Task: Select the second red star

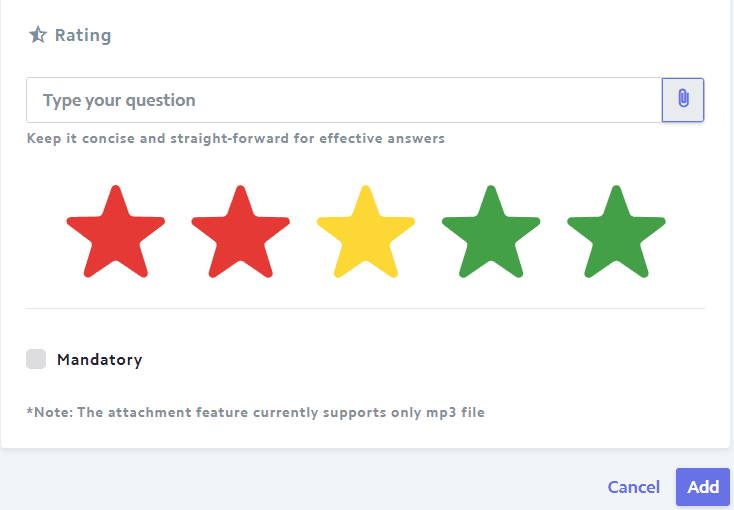Action: point(241,231)
